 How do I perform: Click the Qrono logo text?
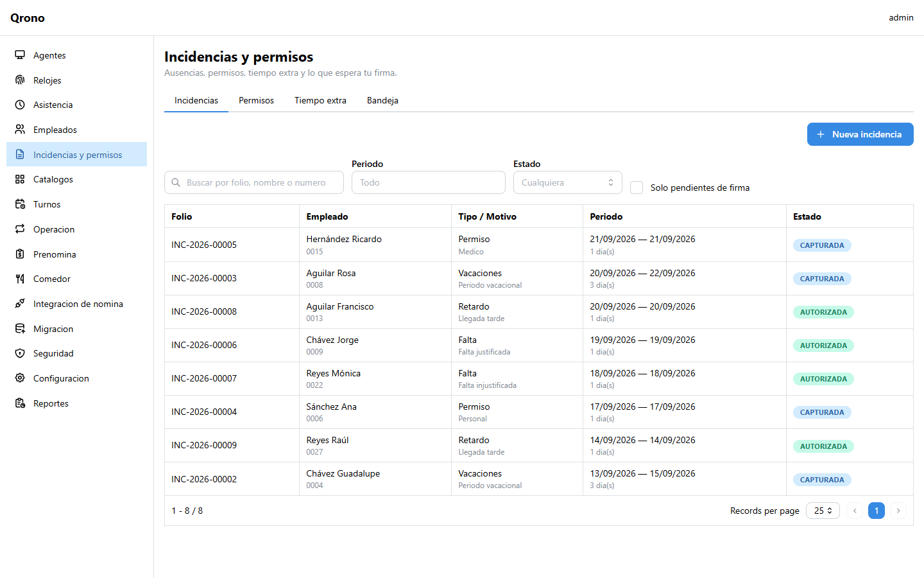tap(28, 18)
